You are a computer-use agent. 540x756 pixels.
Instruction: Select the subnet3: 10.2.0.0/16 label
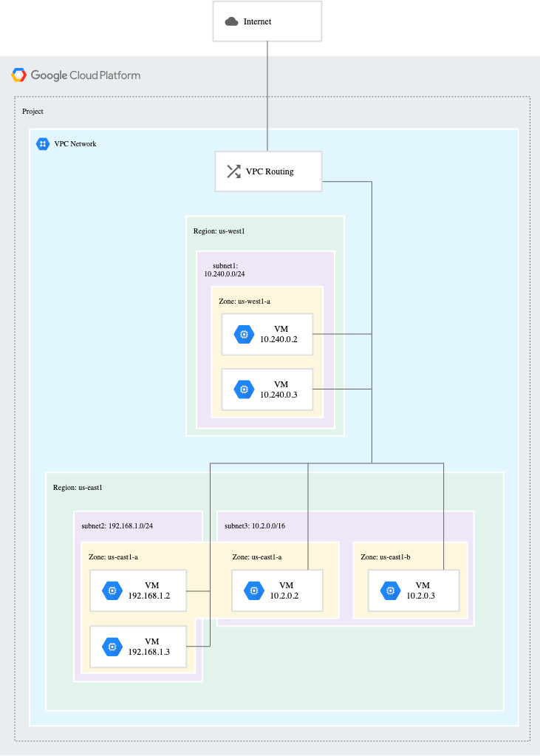coord(255,526)
